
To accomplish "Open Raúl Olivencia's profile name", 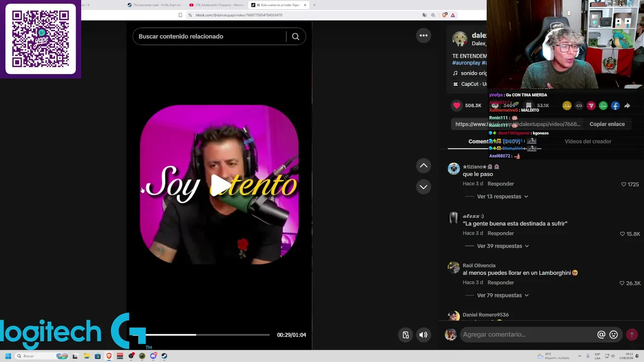I will 479,265.
